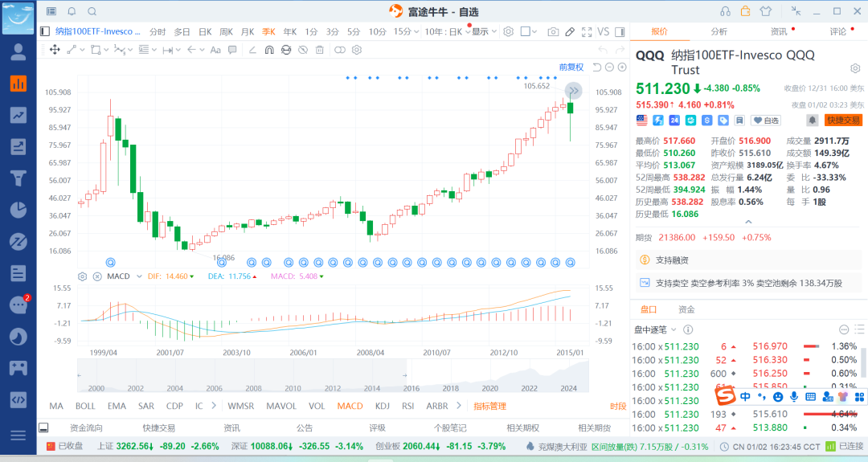The height and width of the screenshot is (462, 868).
Task: Expand more indicators after IC
Action: pyautogui.click(x=214, y=406)
